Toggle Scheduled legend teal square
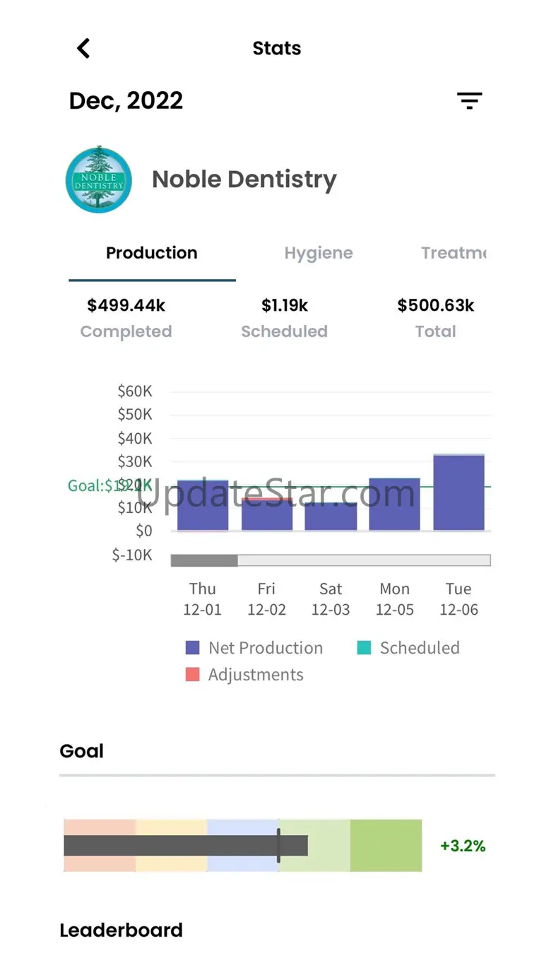Viewport: 551px width, 980px height. pos(364,648)
